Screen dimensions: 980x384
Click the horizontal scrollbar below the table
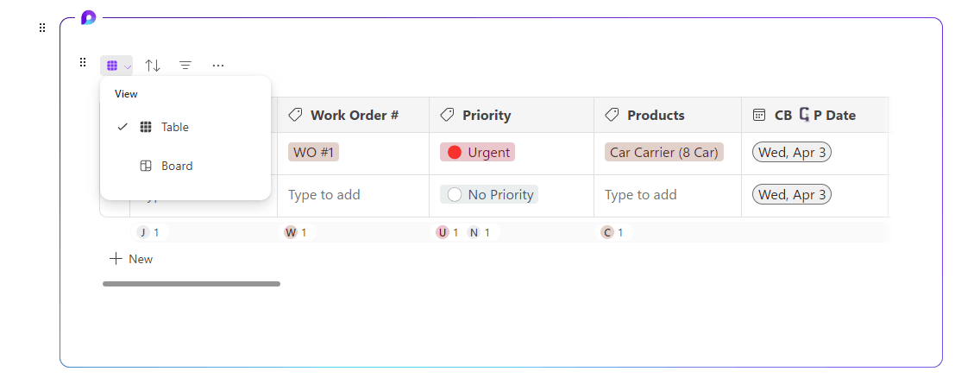tap(191, 283)
